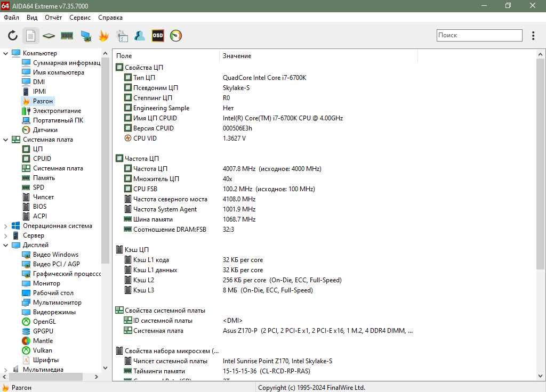Screen dimensions: 546x392
Task: Click the user profile toolbar icon
Action: click(x=140, y=36)
